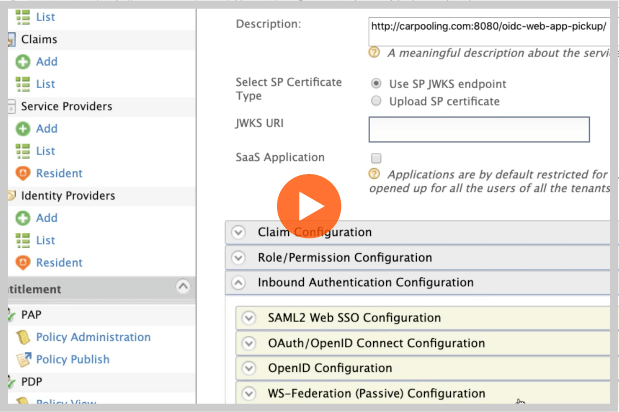The width and height of the screenshot is (619, 412).
Task: Click the green plus icon under Service Providers
Action: [x=23, y=129]
